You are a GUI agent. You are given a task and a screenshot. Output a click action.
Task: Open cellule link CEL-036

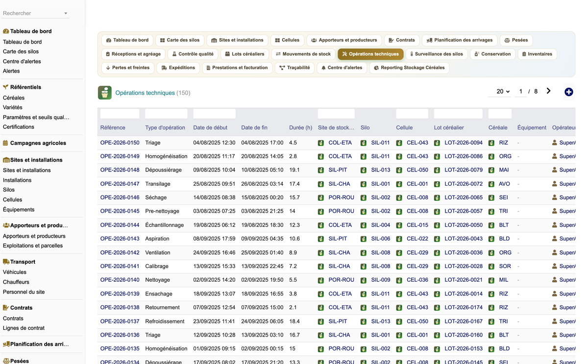[x=417, y=280]
